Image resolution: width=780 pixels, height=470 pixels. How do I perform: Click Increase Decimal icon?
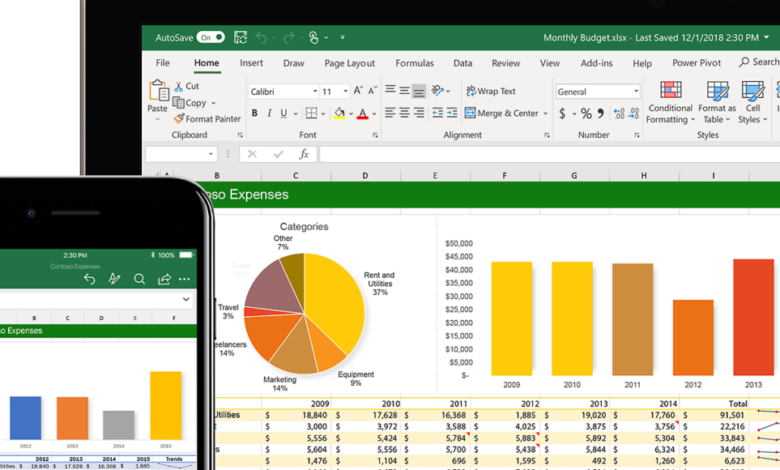pyautogui.click(x=619, y=113)
